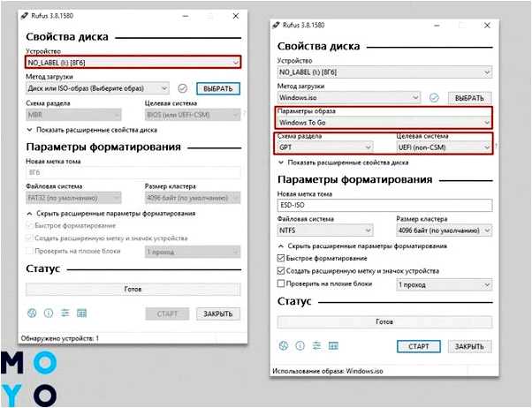Screen dimensions: 532x408
Task: Click 'Использование образа: Windows.iso' status text
Action: [x=328, y=371]
